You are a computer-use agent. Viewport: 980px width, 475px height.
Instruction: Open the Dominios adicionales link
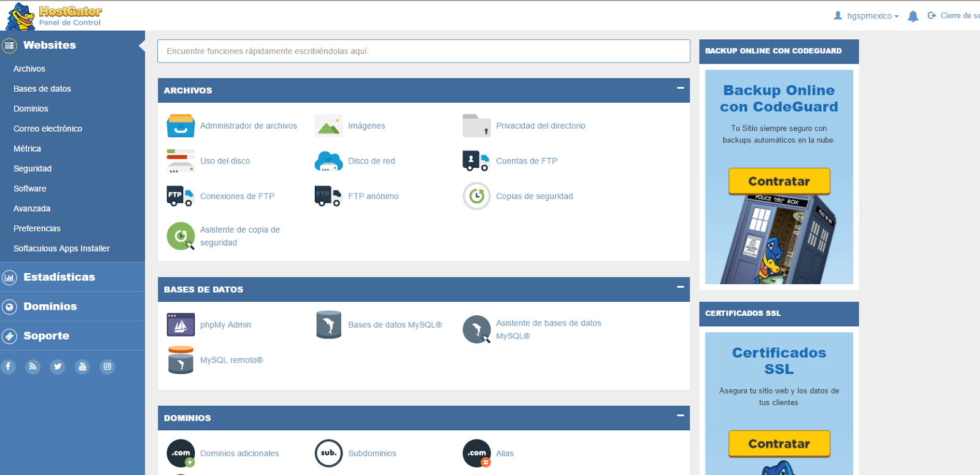point(239,454)
